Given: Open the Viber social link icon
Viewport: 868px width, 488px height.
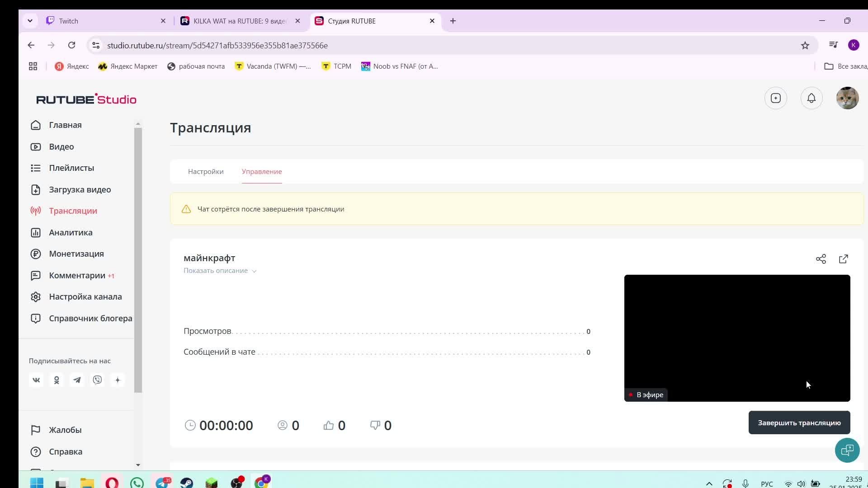Looking at the screenshot, I should (97, 380).
